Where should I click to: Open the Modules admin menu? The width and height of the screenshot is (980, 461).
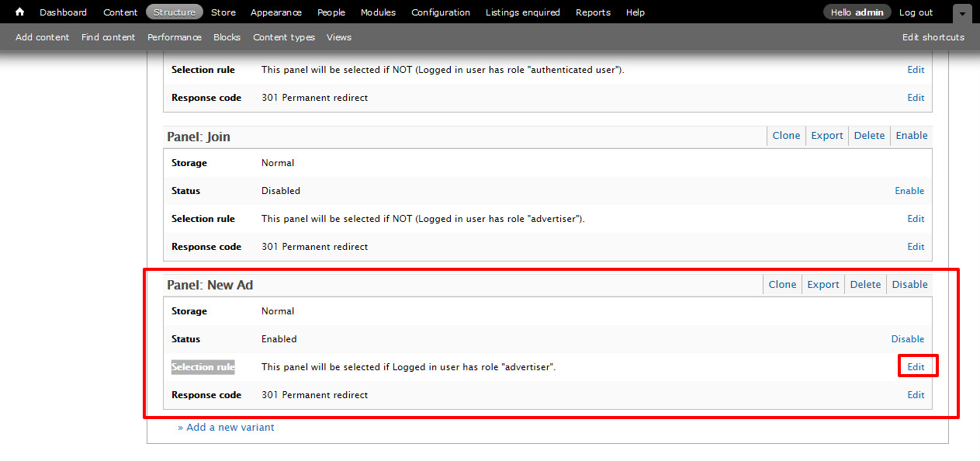click(x=378, y=12)
